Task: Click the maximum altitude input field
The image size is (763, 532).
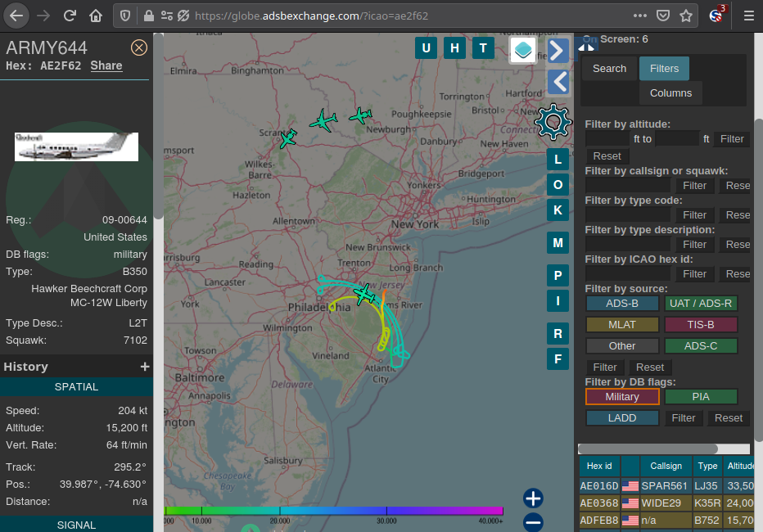Action: [x=677, y=139]
